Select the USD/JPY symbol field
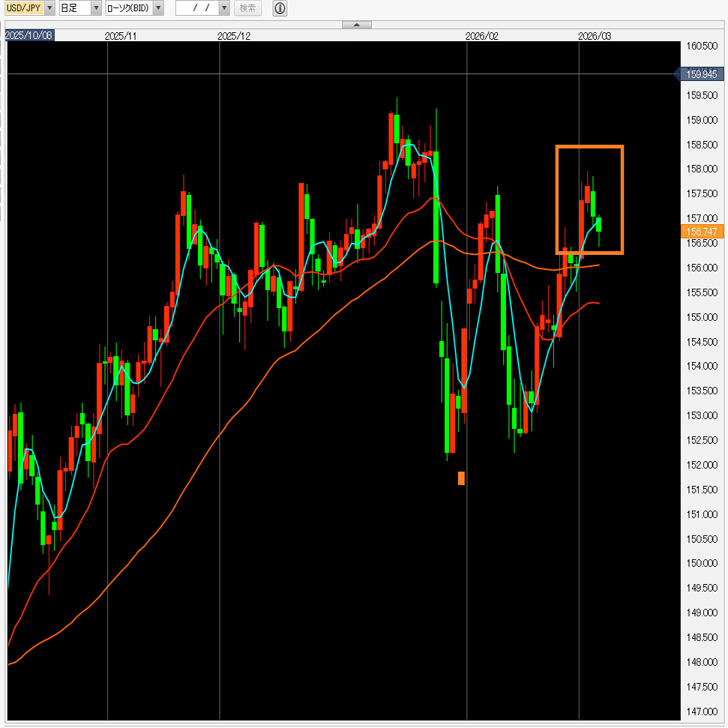 point(25,8)
